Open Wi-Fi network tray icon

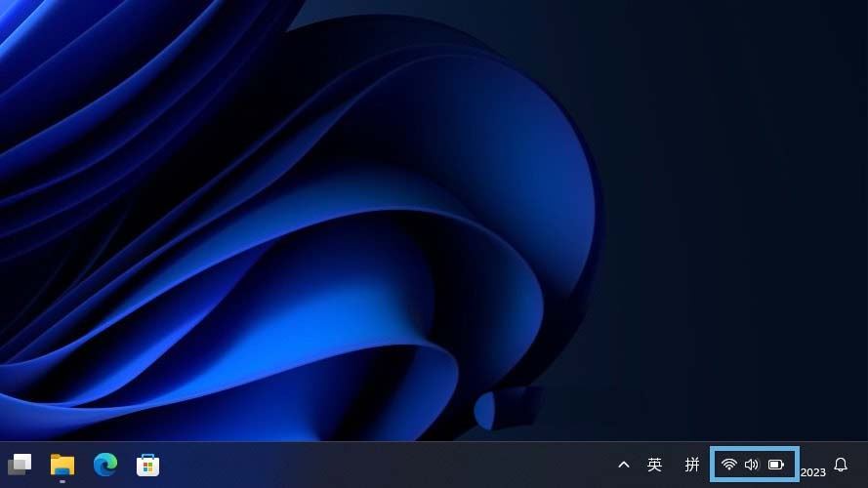click(x=729, y=465)
